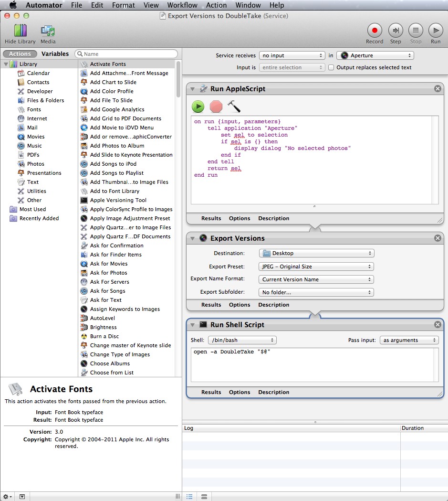Select the Calendar library category

[x=39, y=73]
